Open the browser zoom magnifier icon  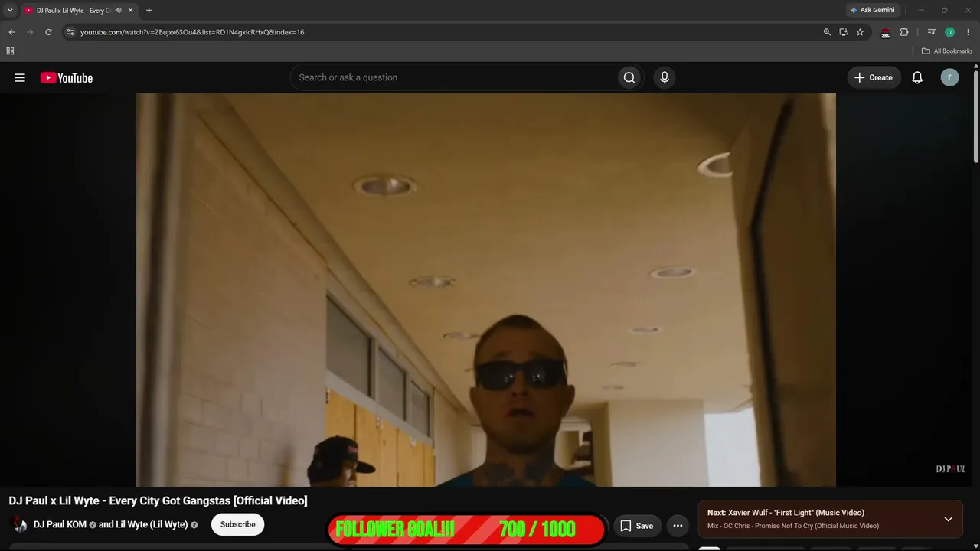[827, 32]
